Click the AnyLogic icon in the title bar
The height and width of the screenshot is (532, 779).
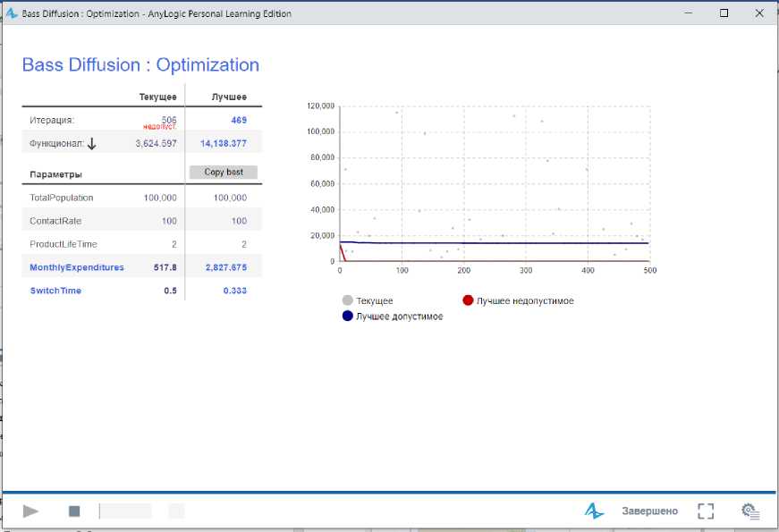pos(13,13)
